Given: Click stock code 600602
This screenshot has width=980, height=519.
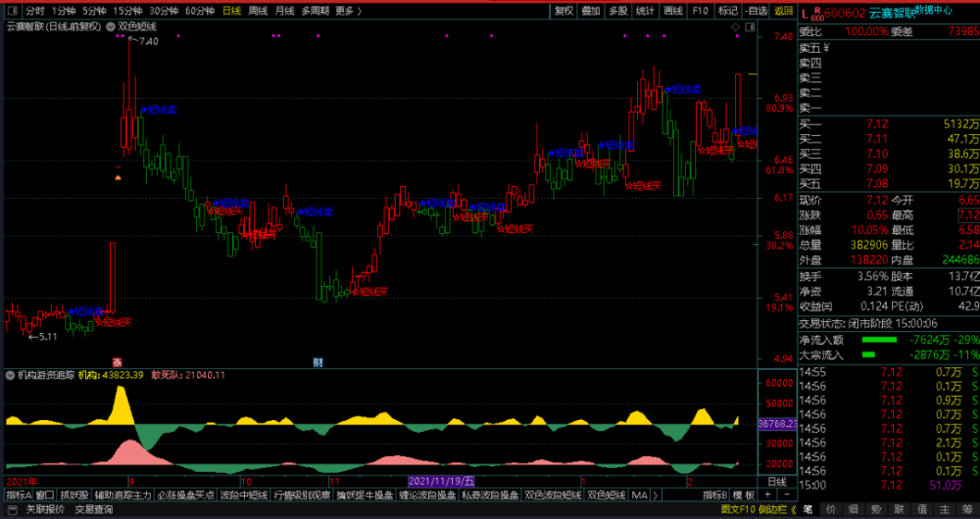Looking at the screenshot, I should click(x=844, y=14).
